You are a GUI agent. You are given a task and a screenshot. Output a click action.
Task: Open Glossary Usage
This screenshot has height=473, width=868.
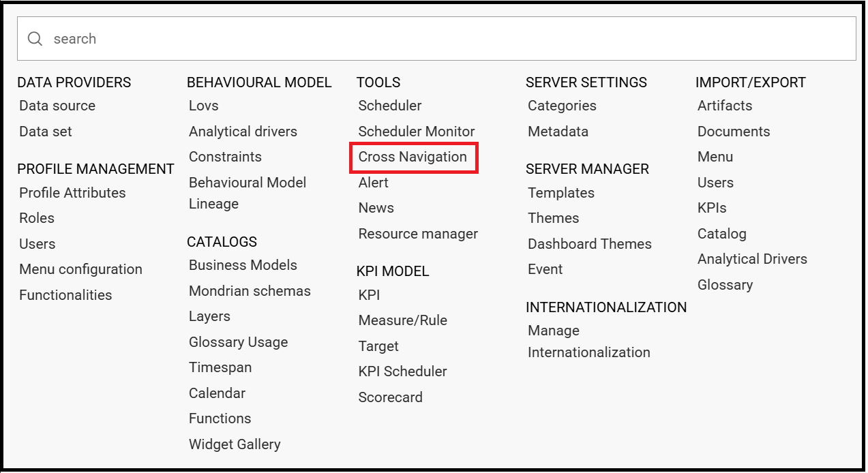pos(238,342)
